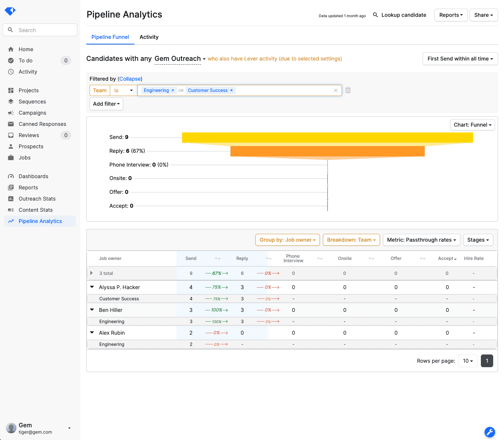Click the yellow Send funnel bar
The height and width of the screenshot is (440, 504).
tap(327, 137)
